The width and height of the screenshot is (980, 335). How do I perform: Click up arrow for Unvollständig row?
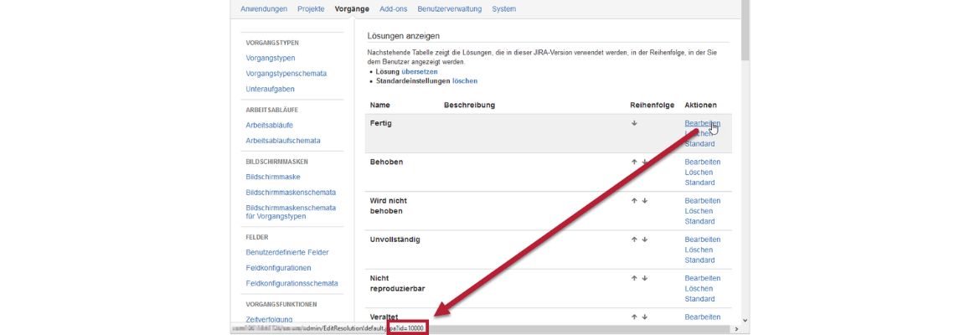click(x=634, y=240)
